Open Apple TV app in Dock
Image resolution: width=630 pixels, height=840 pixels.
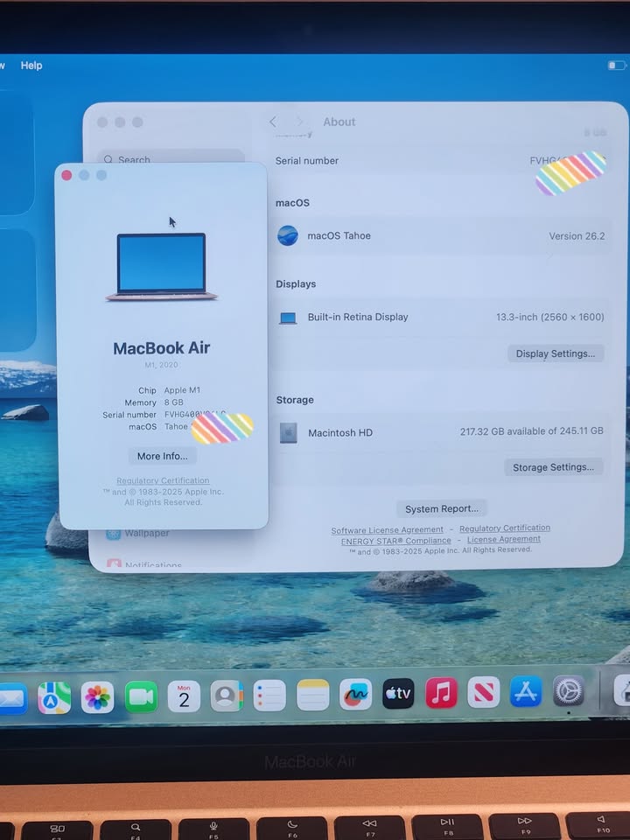click(x=398, y=694)
